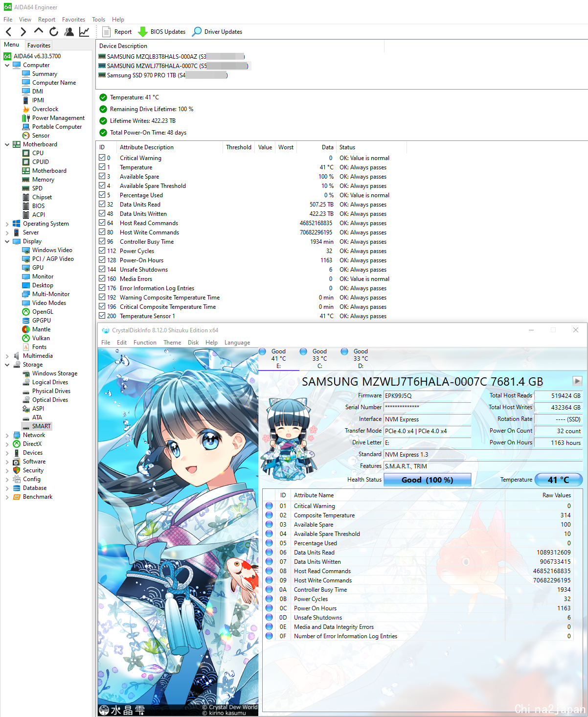
Task: Open the AIDA64 Tools menu
Action: (x=98, y=20)
